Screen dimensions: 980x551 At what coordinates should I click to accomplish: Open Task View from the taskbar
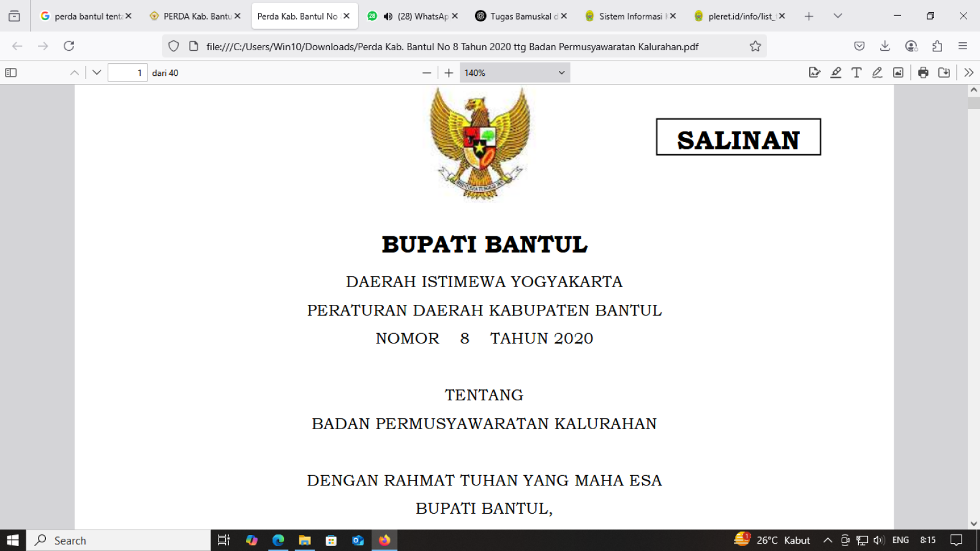click(x=224, y=541)
